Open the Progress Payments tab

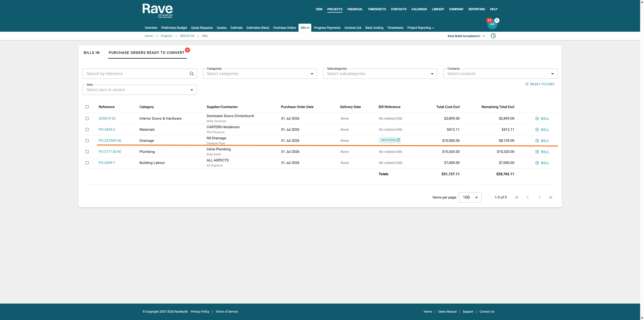coord(327,28)
